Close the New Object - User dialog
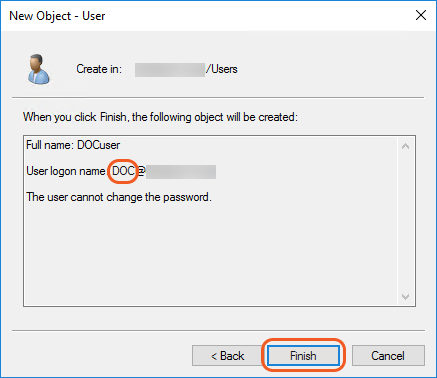437x378 pixels. (x=421, y=15)
